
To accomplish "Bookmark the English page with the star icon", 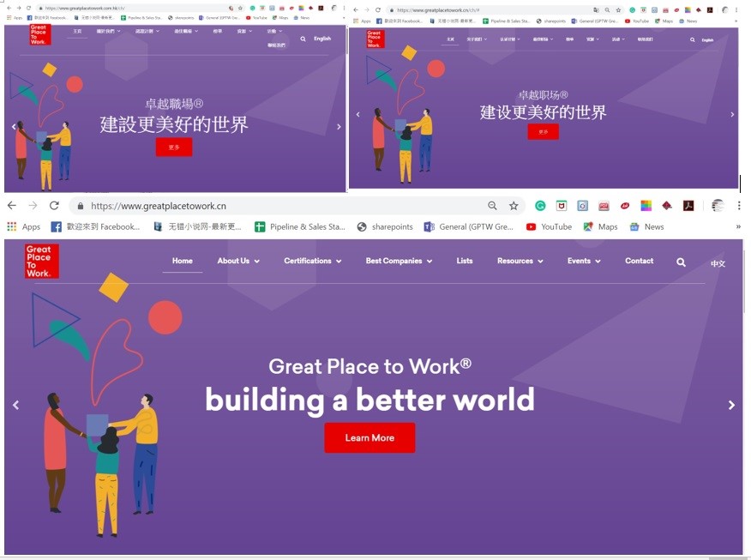I will coord(514,206).
